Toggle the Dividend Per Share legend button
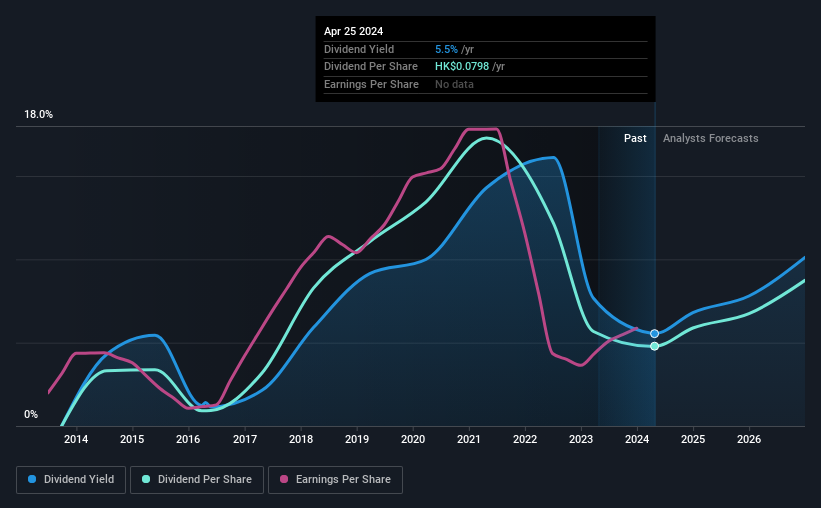 click(197, 480)
